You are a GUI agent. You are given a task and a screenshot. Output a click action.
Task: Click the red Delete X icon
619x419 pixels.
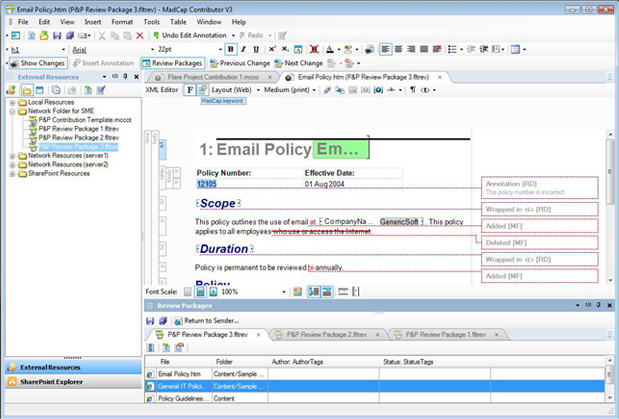(x=140, y=36)
